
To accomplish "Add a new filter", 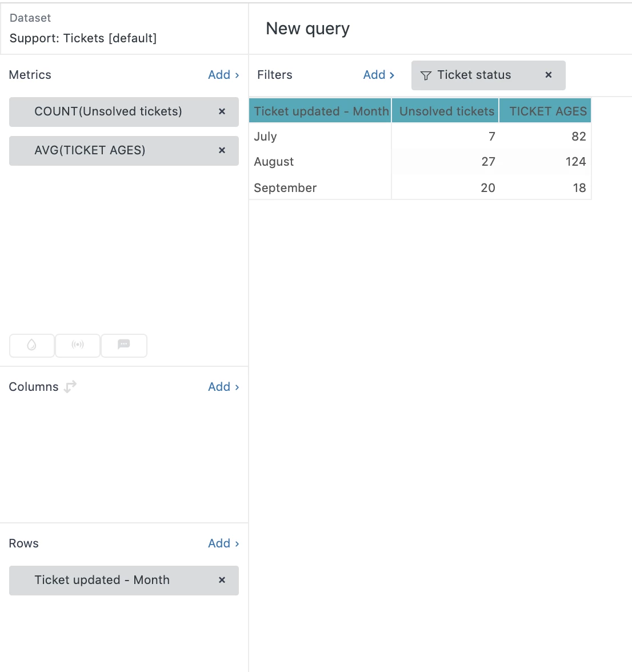I will 378,75.
